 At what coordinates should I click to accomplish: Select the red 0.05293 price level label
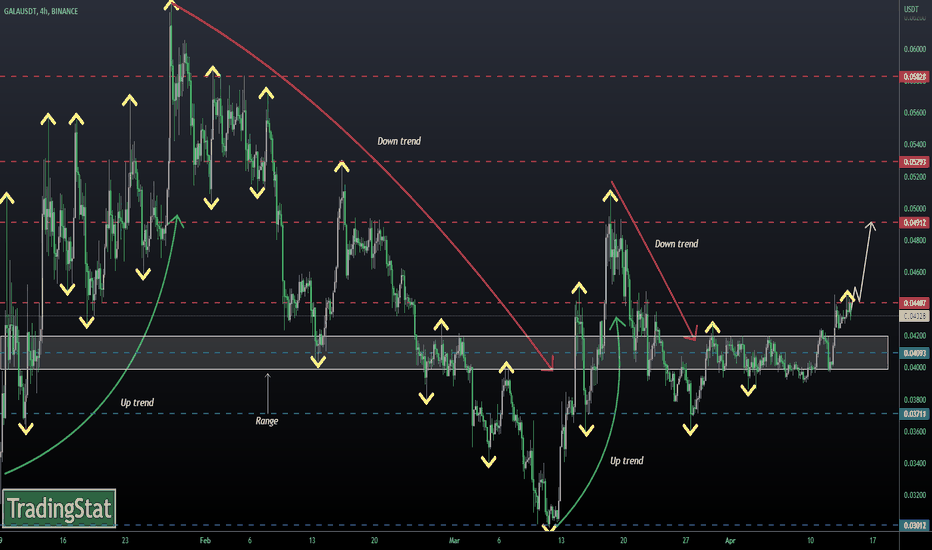tap(915, 162)
